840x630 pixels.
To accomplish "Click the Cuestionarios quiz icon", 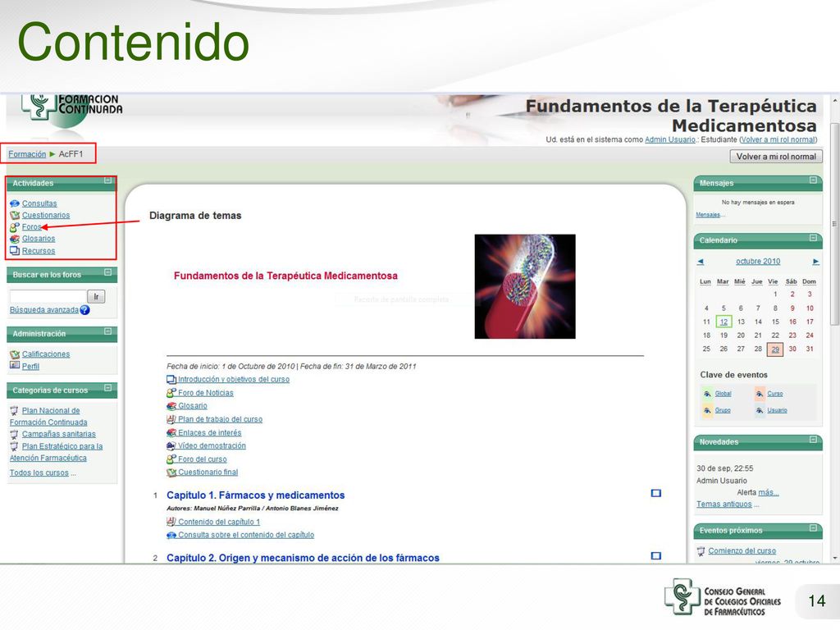I will click(15, 216).
